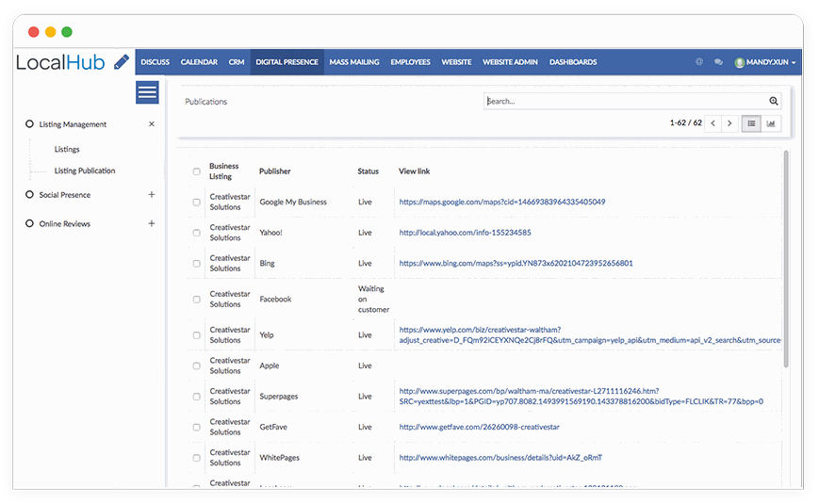This screenshot has width=819, height=504.
Task: Tick the checkbox for the Yelp listing
Action: click(x=197, y=334)
